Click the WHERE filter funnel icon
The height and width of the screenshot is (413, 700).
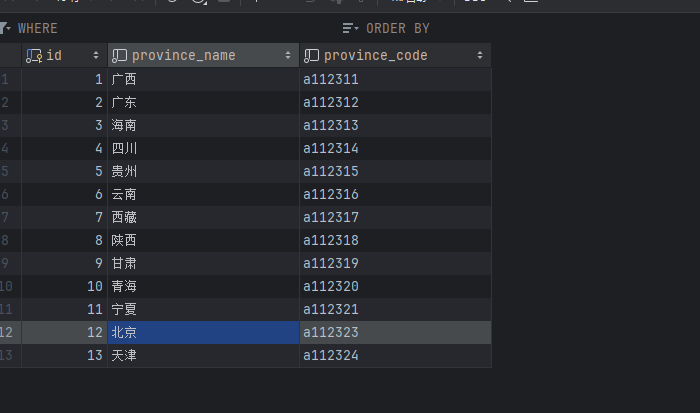tap(6, 28)
